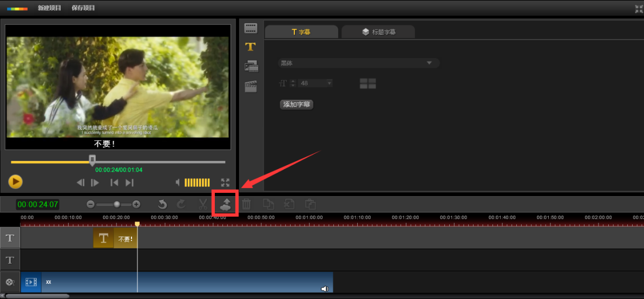Click 新建项目 in the top bar

click(49, 8)
